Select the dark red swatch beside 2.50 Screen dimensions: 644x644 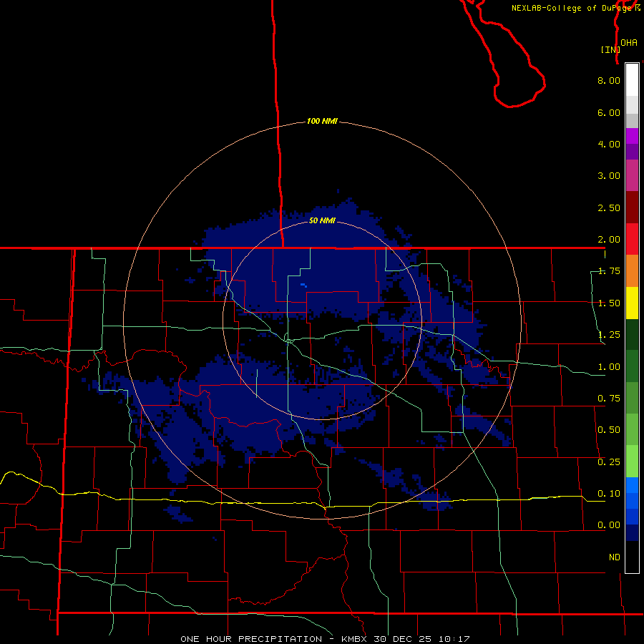tap(632, 208)
